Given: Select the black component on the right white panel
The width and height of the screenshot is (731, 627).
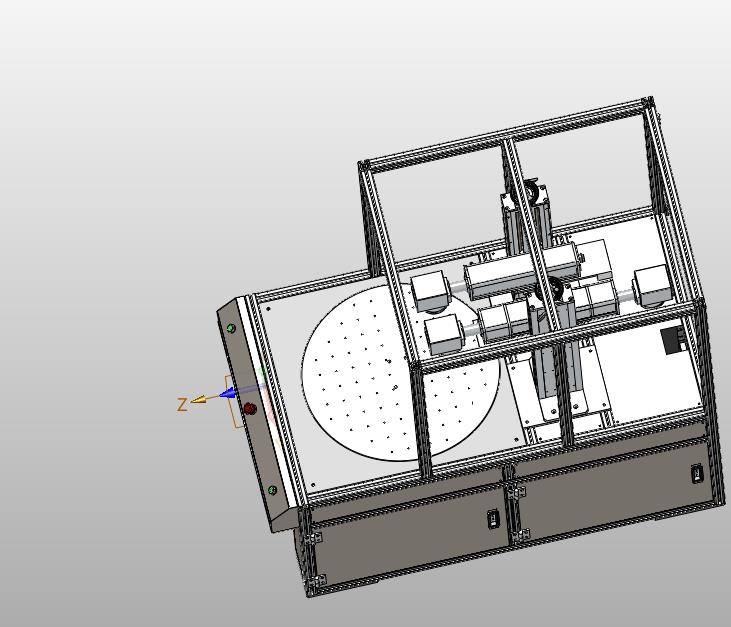Looking at the screenshot, I should coord(674,340).
